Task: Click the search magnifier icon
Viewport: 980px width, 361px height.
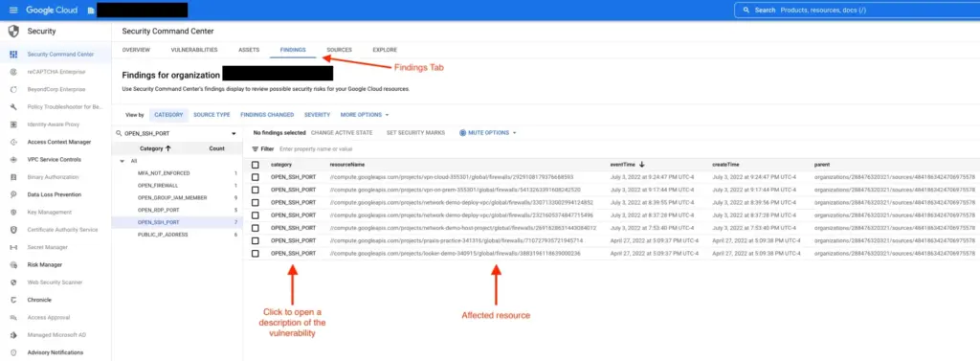Action: 746,10
